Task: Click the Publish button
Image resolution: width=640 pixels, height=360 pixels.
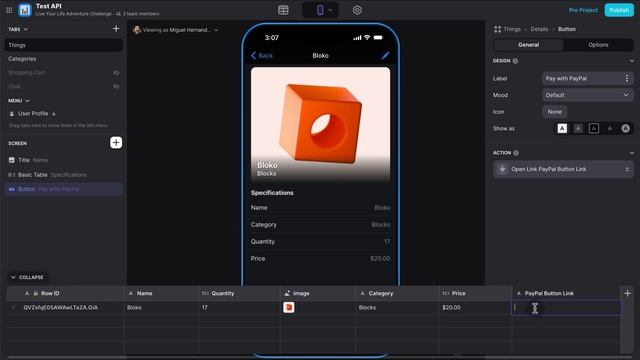Action: coord(619,10)
